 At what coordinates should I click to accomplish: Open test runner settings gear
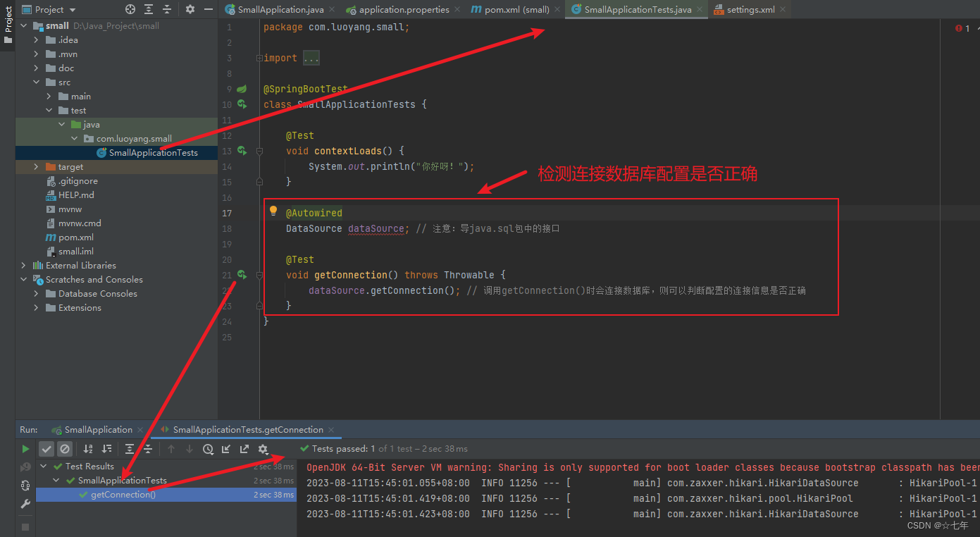[263, 449]
